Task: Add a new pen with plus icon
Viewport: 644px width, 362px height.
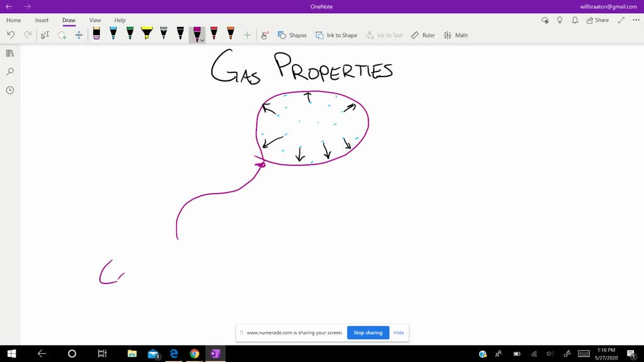Action: click(247, 35)
